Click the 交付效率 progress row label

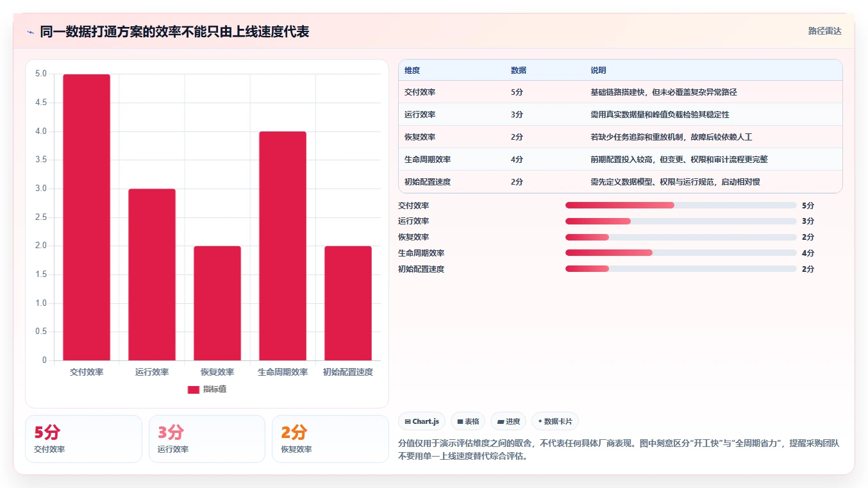click(x=413, y=206)
